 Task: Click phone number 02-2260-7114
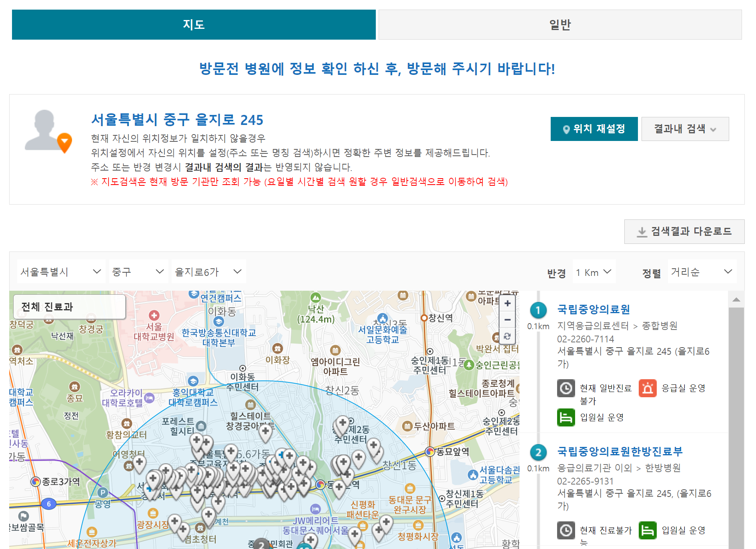[585, 339]
